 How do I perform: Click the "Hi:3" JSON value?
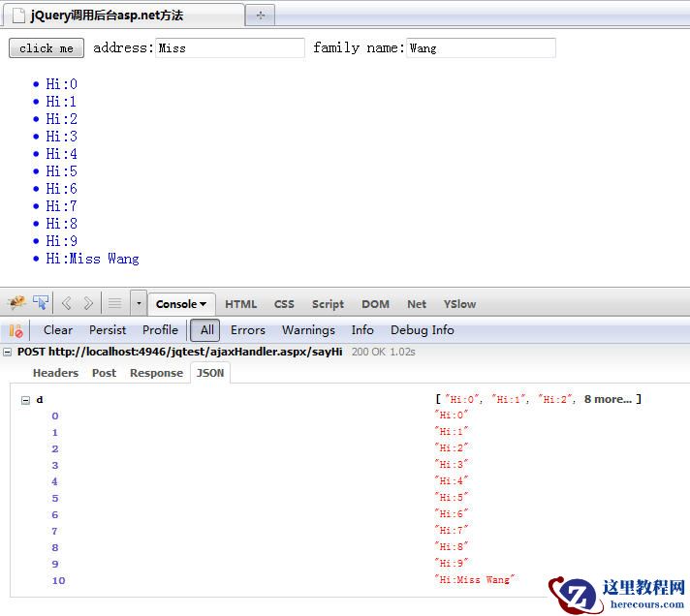click(x=452, y=464)
